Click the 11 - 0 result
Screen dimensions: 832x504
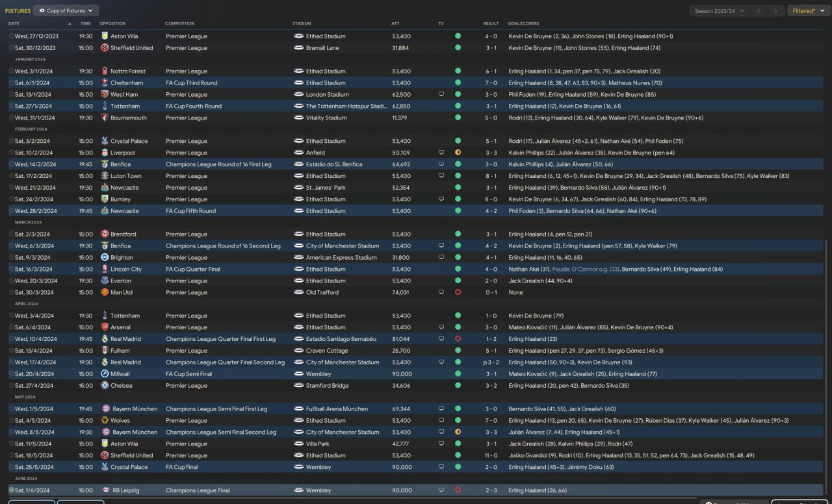(x=491, y=456)
